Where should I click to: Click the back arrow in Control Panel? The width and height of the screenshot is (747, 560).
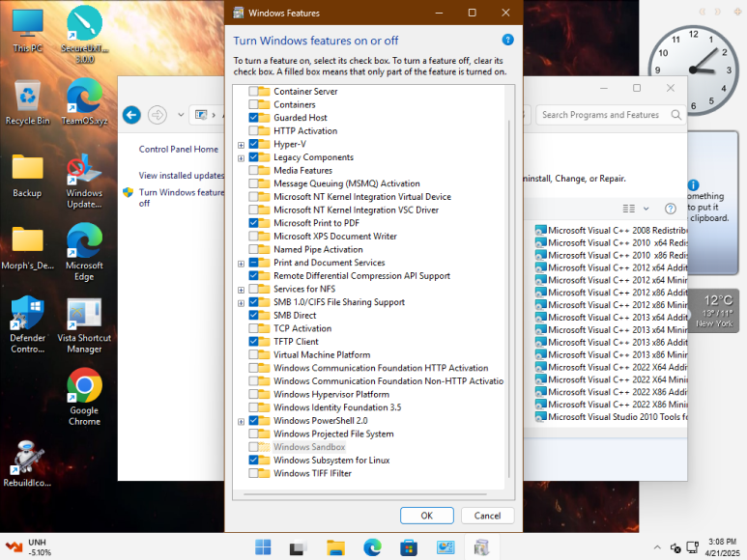[x=132, y=115]
